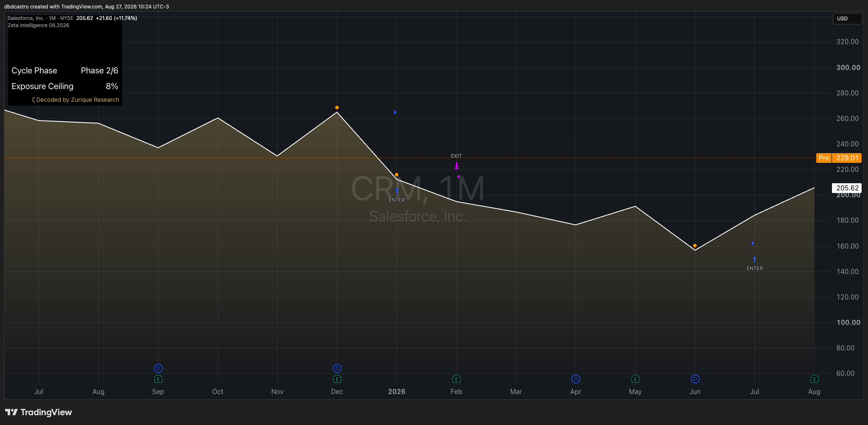Open the dividend D icon above Dec
This screenshot has width=868, height=425.
click(337, 368)
